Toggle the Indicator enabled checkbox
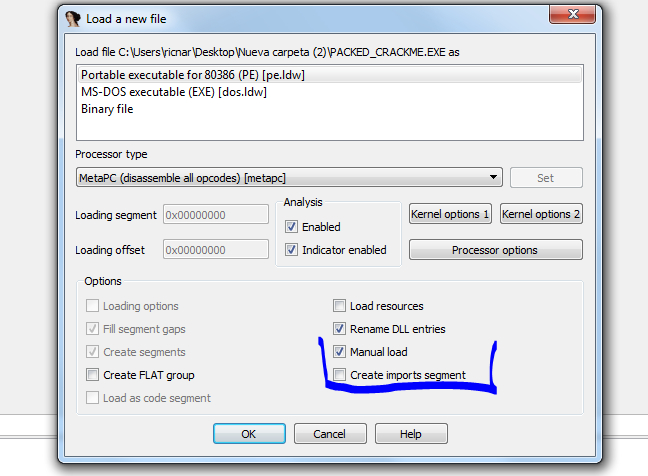 tap(292, 250)
